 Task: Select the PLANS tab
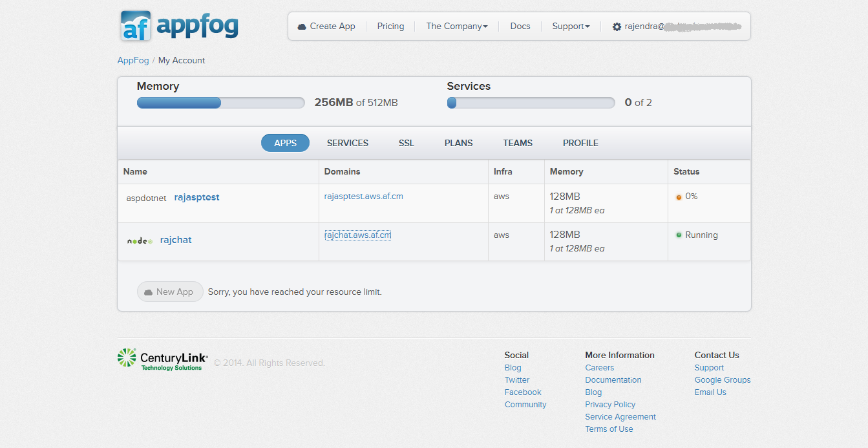[x=458, y=143]
